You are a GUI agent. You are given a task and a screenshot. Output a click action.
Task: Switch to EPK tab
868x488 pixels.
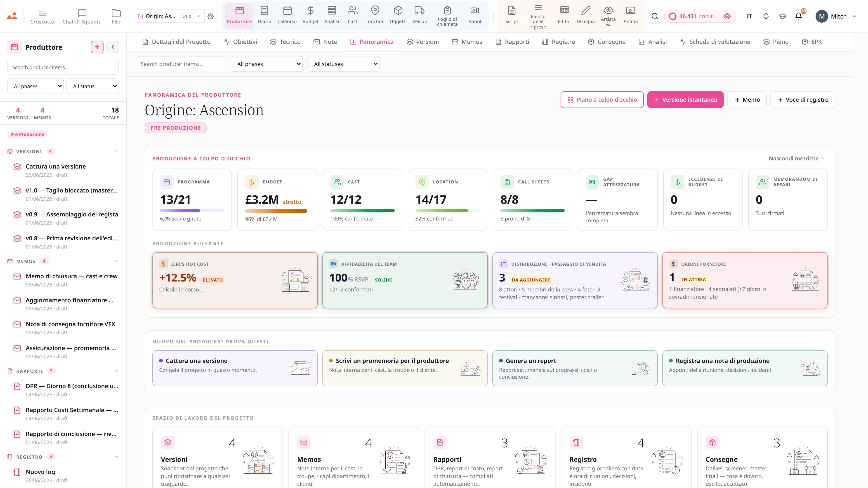click(x=812, y=42)
